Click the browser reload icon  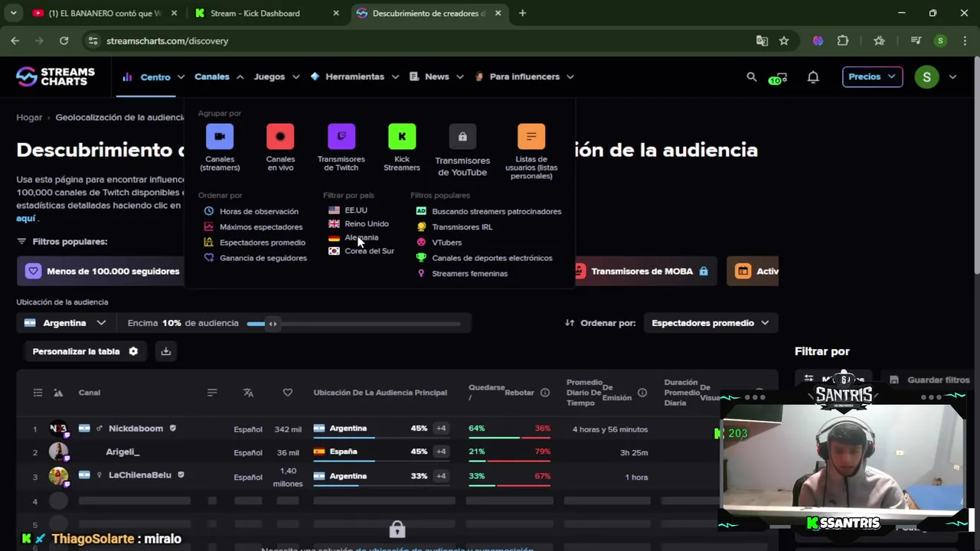(64, 41)
